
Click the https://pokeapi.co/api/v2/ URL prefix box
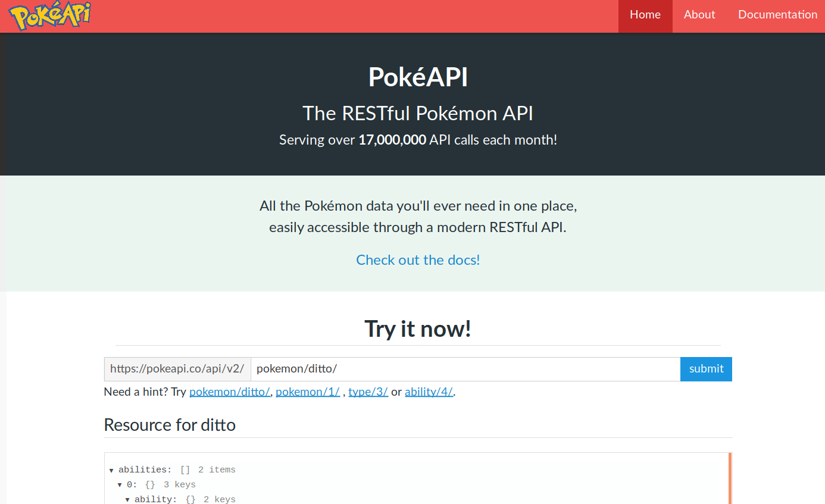tap(177, 369)
